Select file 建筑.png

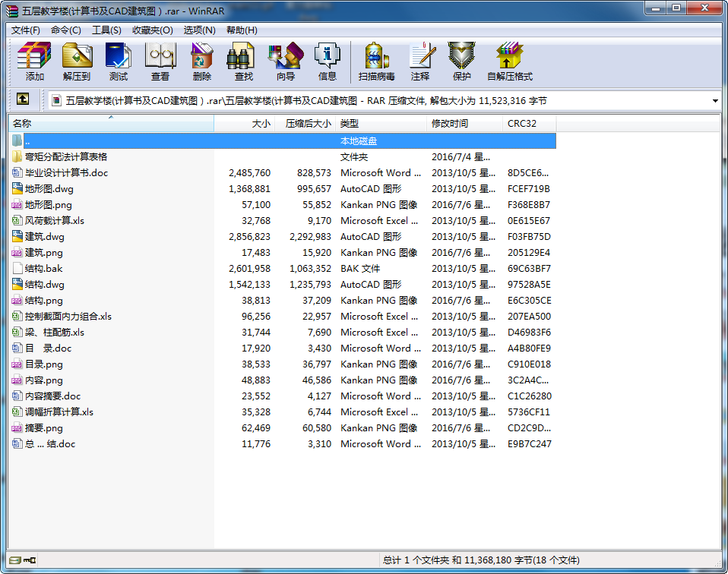43,252
